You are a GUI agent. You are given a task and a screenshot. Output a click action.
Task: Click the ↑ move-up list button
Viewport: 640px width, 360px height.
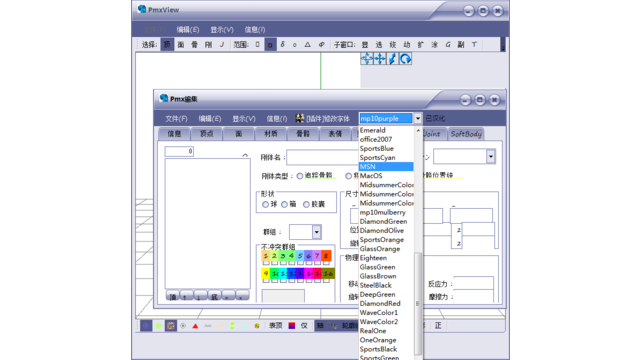(186, 296)
